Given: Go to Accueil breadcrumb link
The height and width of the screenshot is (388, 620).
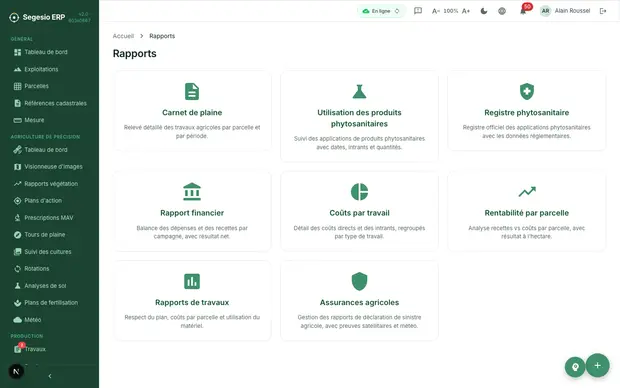Looking at the screenshot, I should pos(123,36).
